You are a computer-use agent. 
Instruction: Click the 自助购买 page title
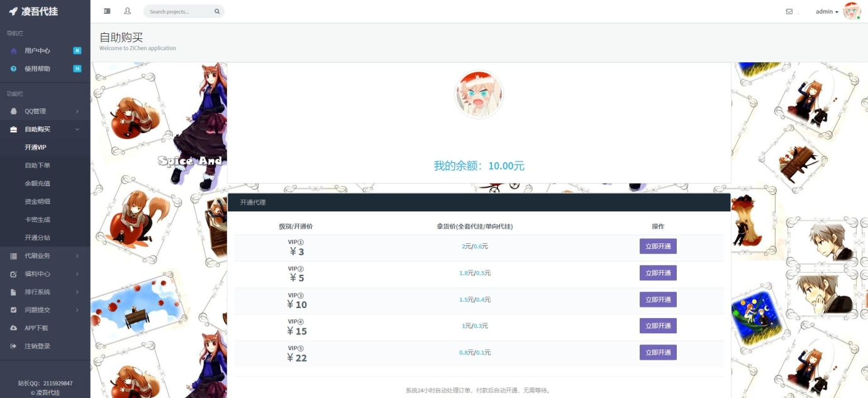121,37
